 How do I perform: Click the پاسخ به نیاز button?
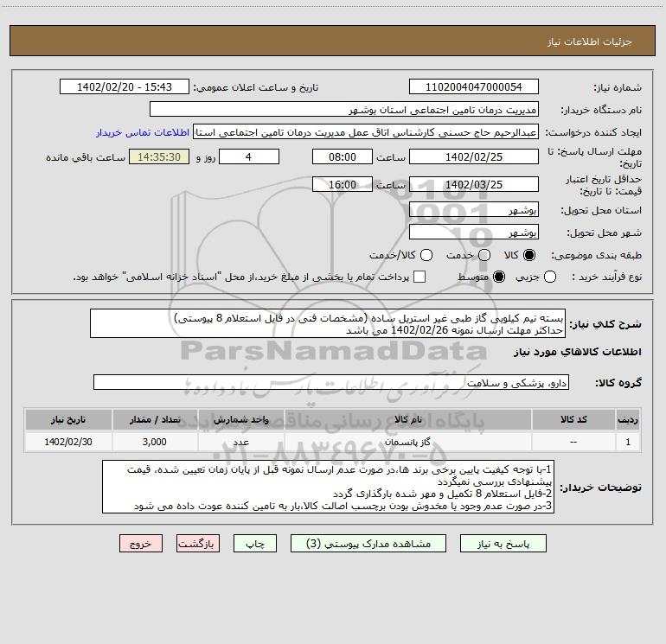point(503,544)
